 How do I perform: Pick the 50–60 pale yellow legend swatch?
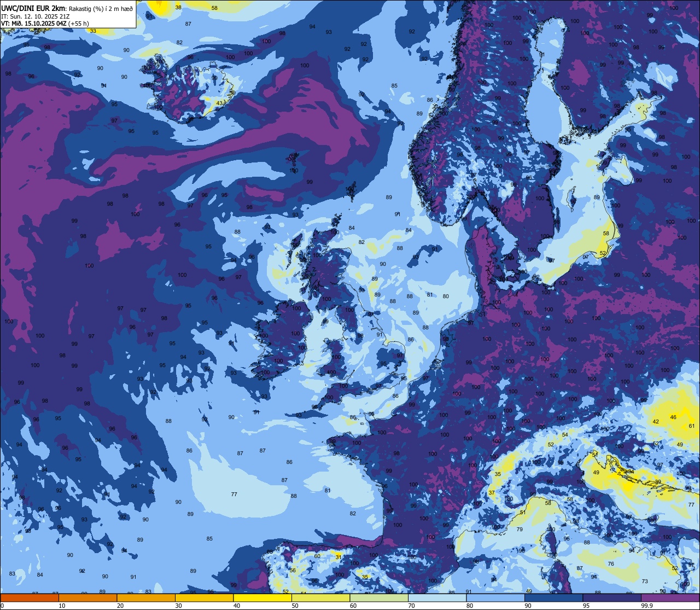pyautogui.click(x=320, y=597)
